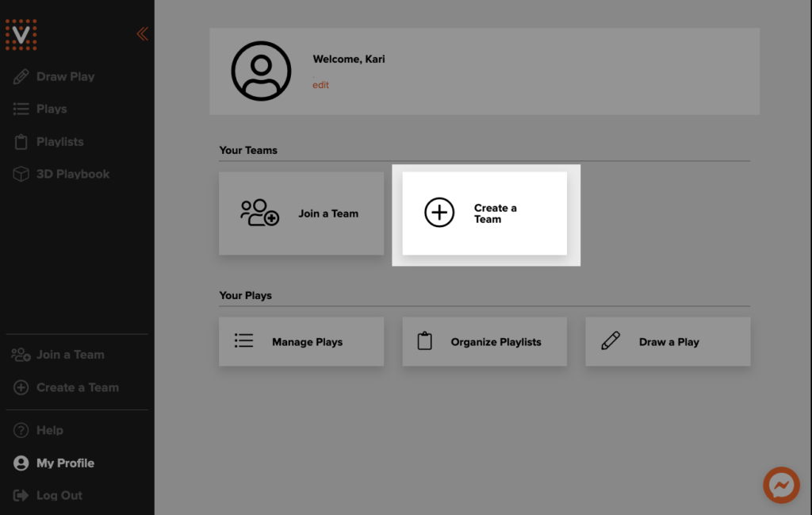
Task: Click the Playlists clipboard icon in sidebar
Action: pos(21,141)
